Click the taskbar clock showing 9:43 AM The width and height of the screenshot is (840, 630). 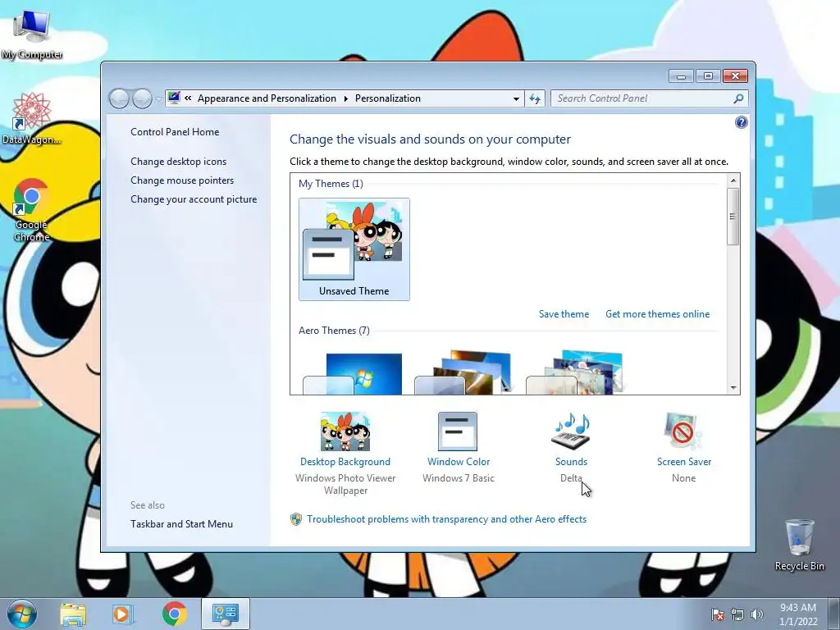pyautogui.click(x=798, y=614)
